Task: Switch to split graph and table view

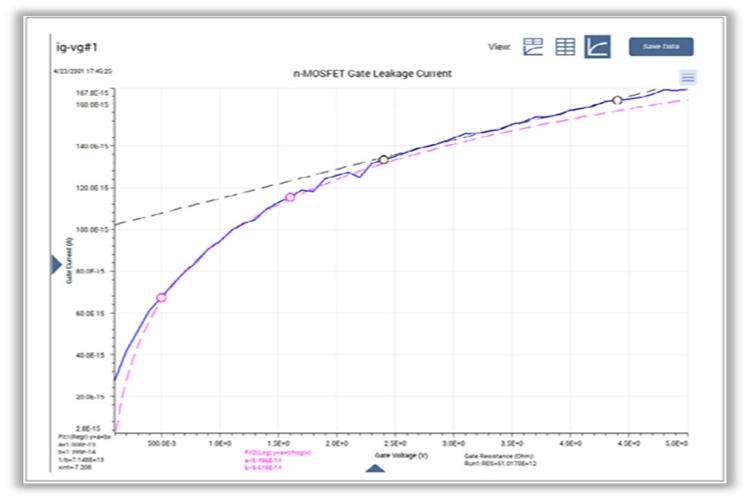Action: tap(533, 47)
